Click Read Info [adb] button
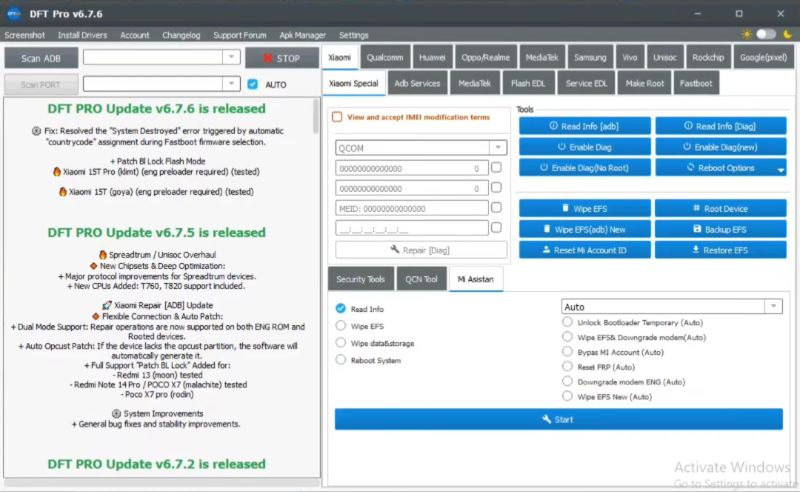Screen dimensions: 800x492 pos(585,126)
